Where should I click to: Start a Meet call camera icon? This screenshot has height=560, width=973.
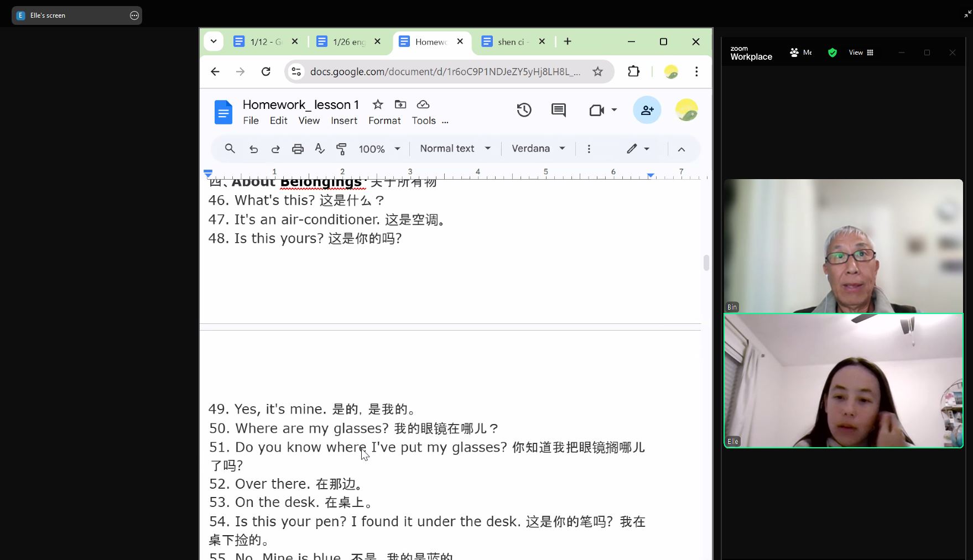pos(596,110)
